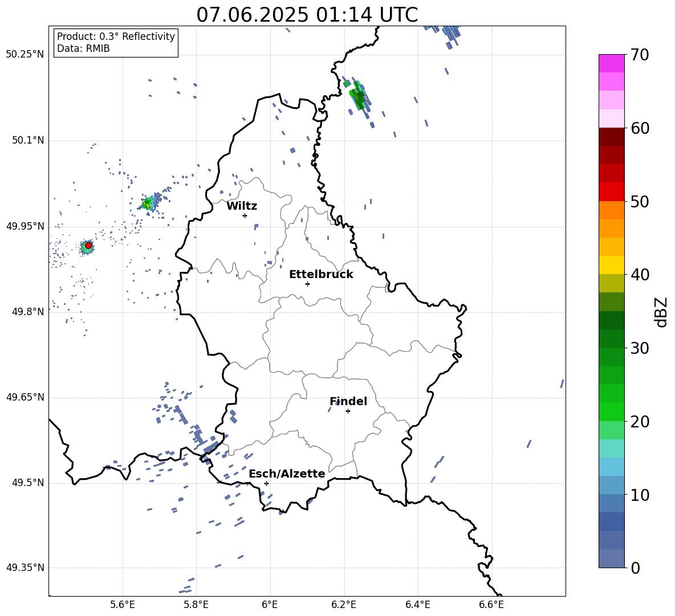
Task: Click the 5.6°E longitude label
Action: pos(123,605)
